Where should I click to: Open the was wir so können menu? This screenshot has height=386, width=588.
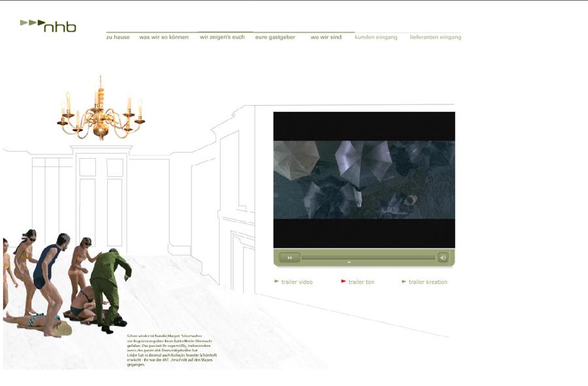pyautogui.click(x=164, y=37)
